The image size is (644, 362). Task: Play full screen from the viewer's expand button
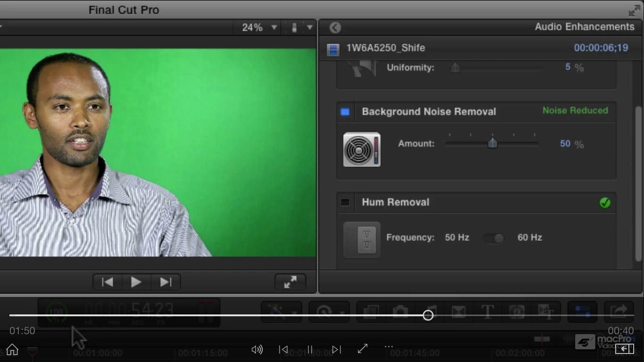pos(290,282)
